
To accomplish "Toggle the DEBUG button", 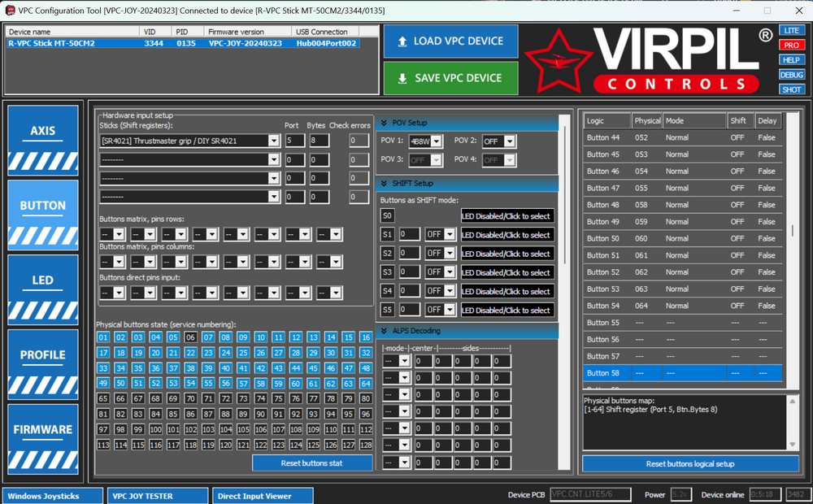I will (x=791, y=75).
